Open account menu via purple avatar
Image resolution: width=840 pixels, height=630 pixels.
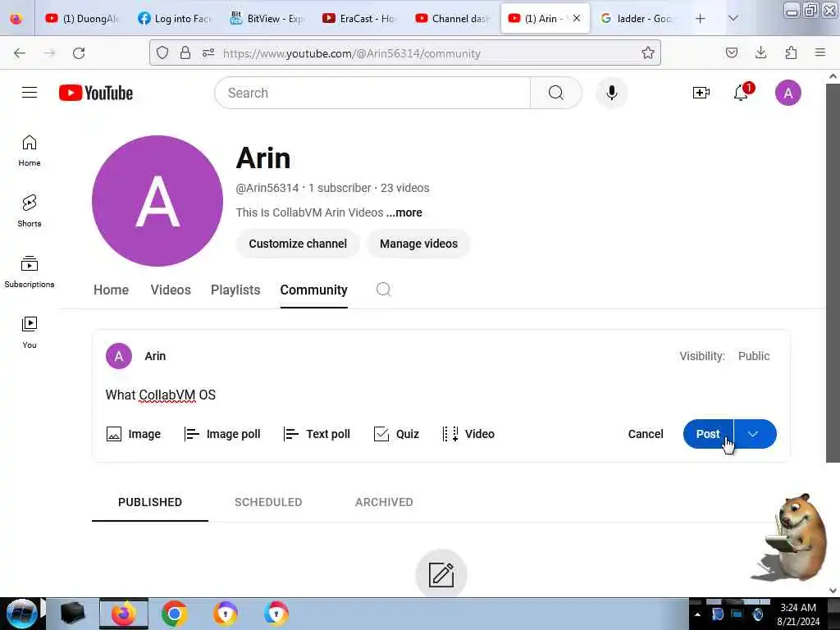click(x=787, y=93)
